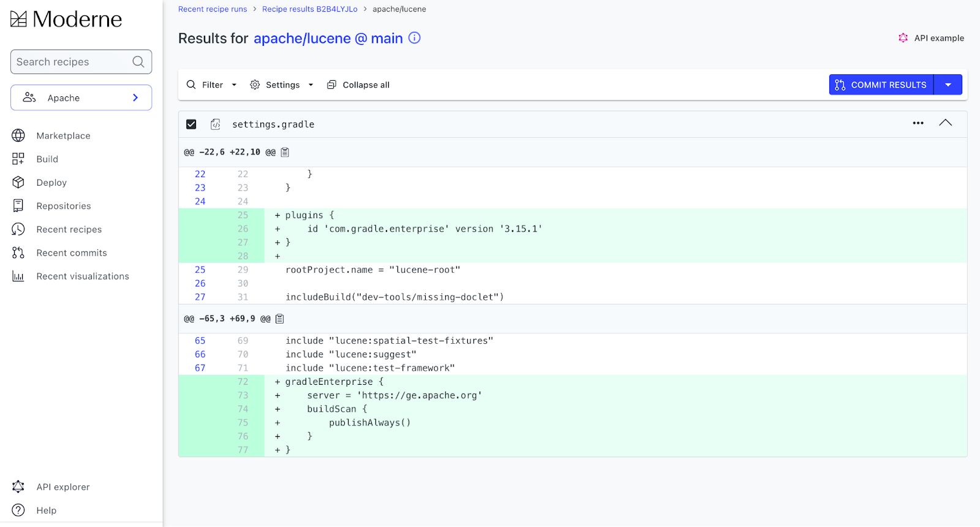Screen dimensions: 980x527
Task: Click the Marketplace globe icon
Action: pyautogui.click(x=18, y=135)
